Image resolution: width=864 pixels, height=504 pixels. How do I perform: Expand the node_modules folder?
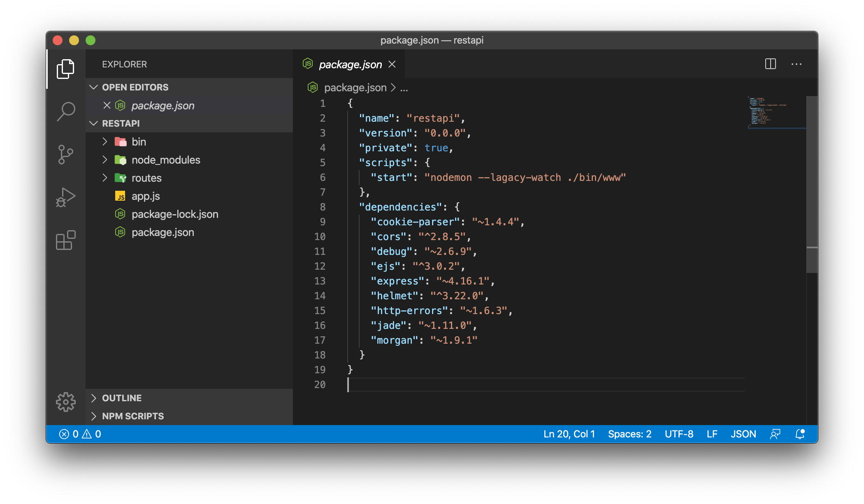165,160
